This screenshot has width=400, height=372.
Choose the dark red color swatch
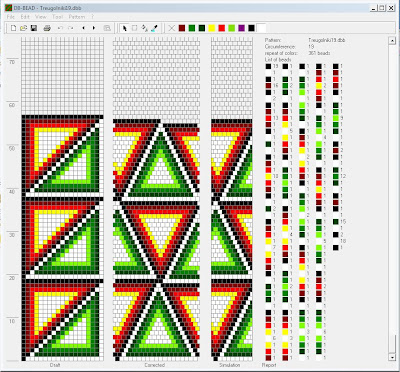point(182,28)
